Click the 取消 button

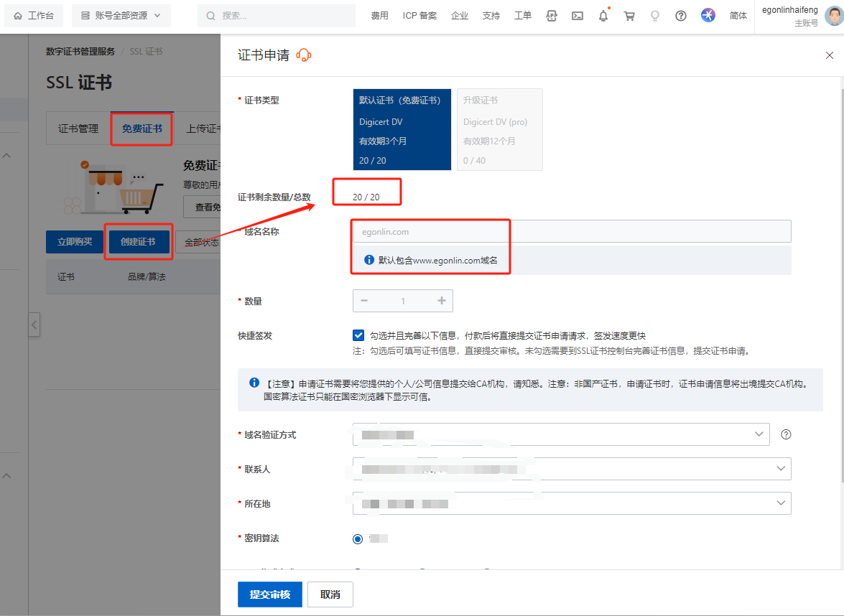click(x=330, y=594)
